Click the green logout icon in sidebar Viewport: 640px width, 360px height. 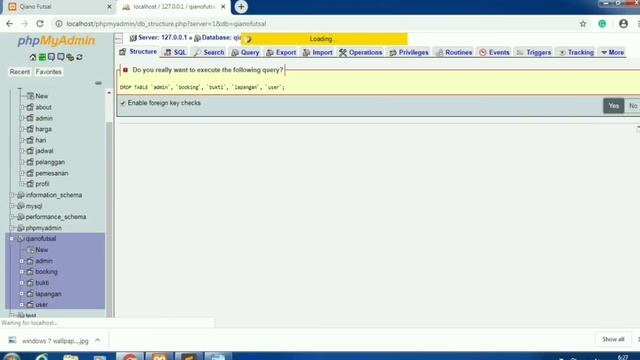click(x=42, y=57)
